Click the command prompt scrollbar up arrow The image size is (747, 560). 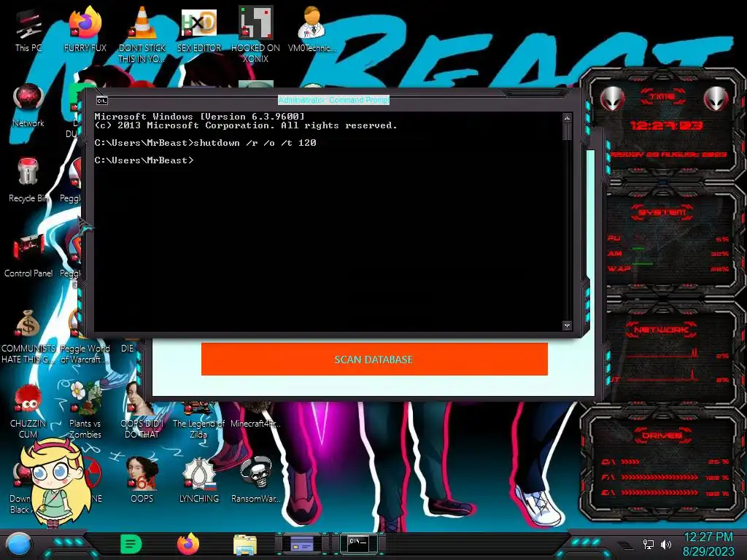567,117
